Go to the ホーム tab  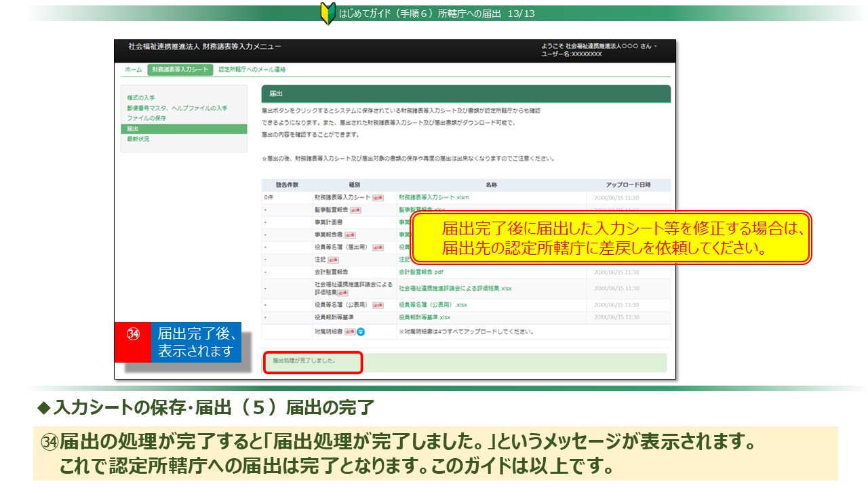pyautogui.click(x=133, y=70)
